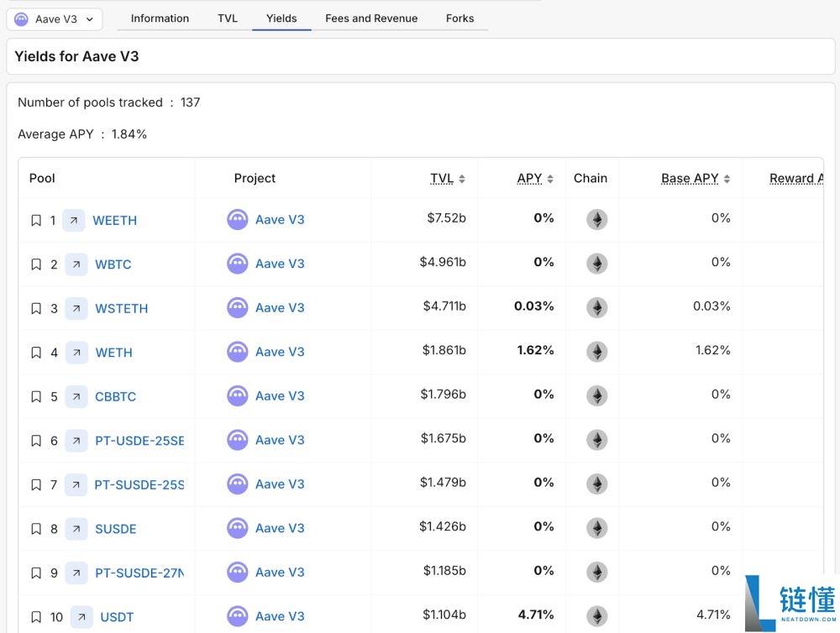Click the Number of pools tracked 137
840x633 pixels.
pos(108,102)
